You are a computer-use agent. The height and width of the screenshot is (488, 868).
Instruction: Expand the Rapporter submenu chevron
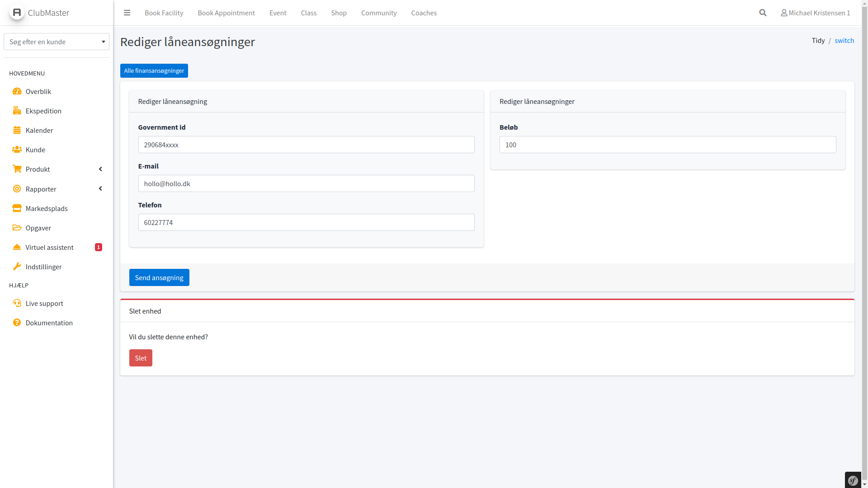click(x=100, y=188)
